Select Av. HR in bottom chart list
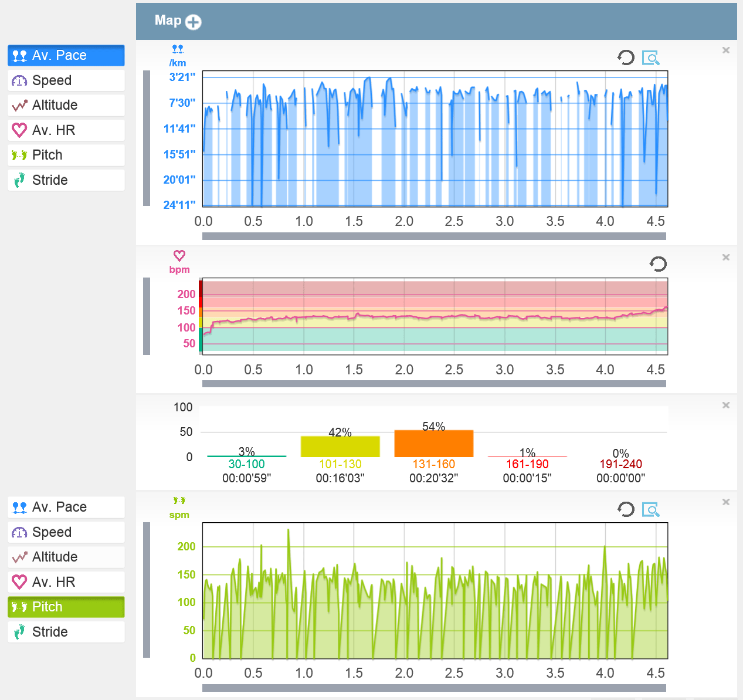Screen dimensions: 743x700 pyautogui.click(x=66, y=582)
